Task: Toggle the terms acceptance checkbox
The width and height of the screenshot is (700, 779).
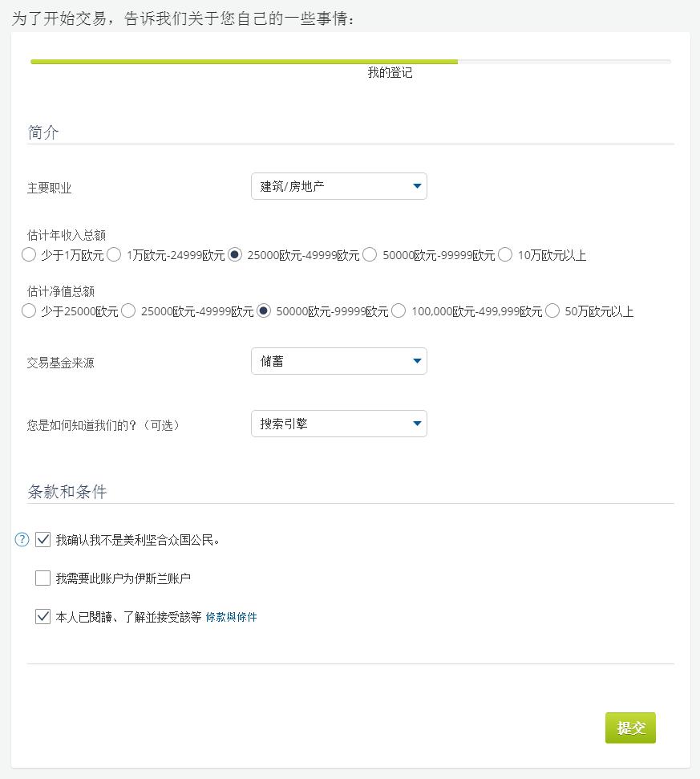Action: pyautogui.click(x=42, y=617)
